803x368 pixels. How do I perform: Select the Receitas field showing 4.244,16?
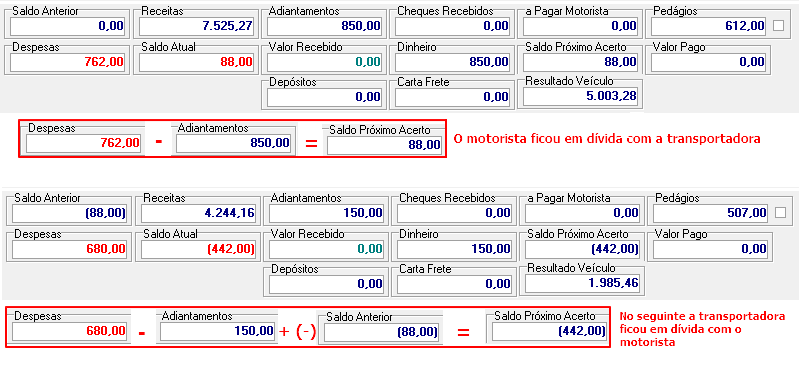199,212
